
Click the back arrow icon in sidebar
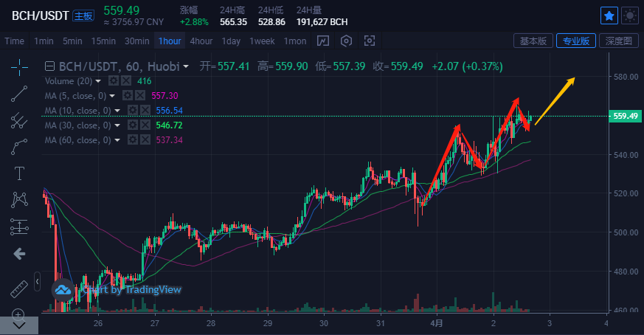click(19, 254)
